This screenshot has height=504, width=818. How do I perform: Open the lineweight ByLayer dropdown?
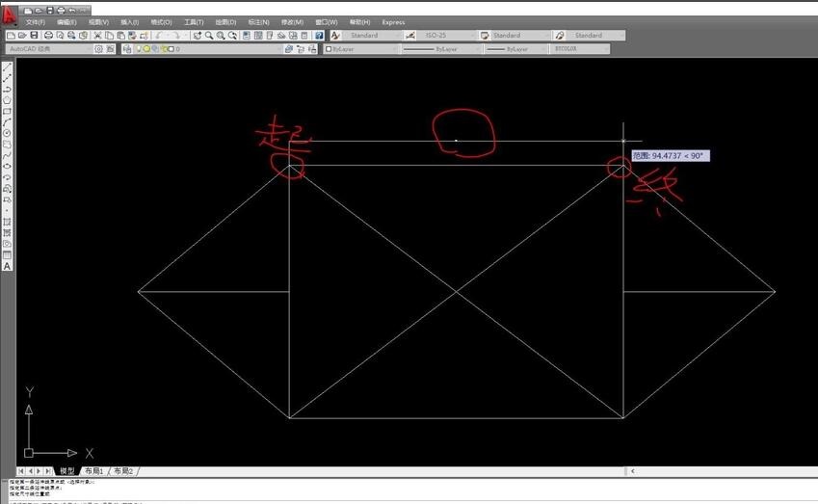pyautogui.click(x=515, y=49)
